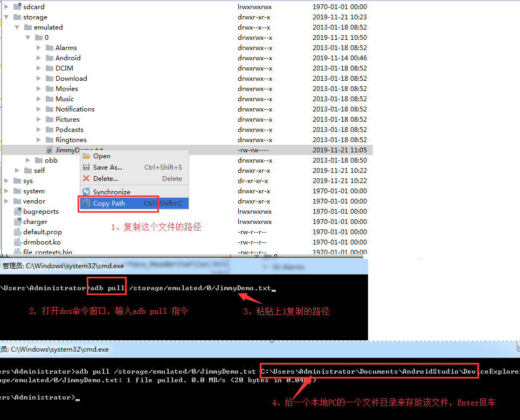Viewport: 520px width, 420px height.
Task: Collapse the emulated directory
Action: (17, 27)
